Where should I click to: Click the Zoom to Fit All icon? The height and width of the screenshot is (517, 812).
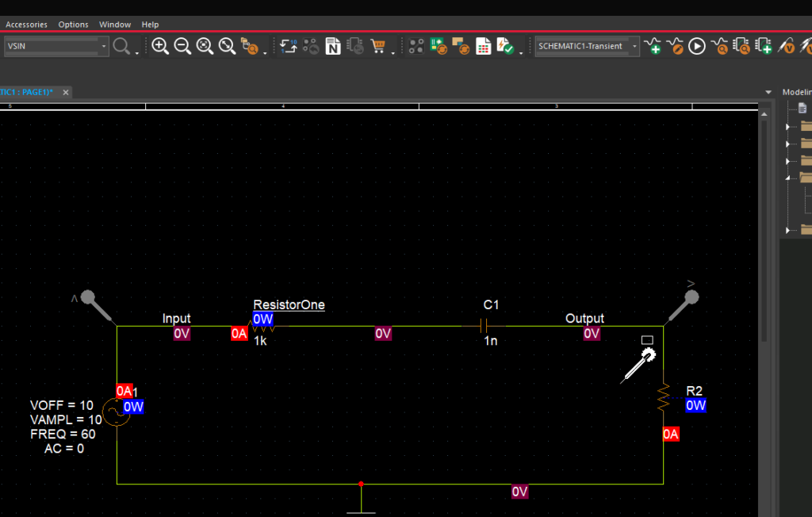click(x=227, y=46)
